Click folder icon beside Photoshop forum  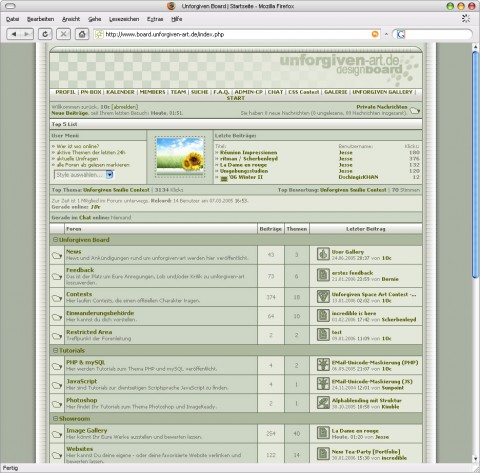[x=57, y=404]
